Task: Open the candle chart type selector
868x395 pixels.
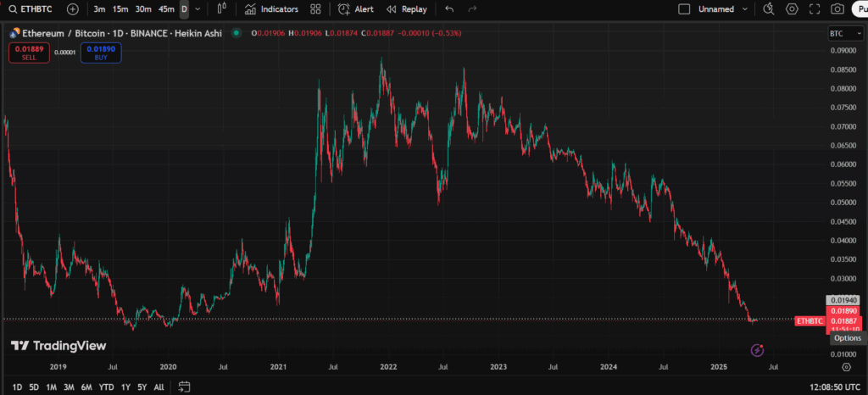Action: 221,9
